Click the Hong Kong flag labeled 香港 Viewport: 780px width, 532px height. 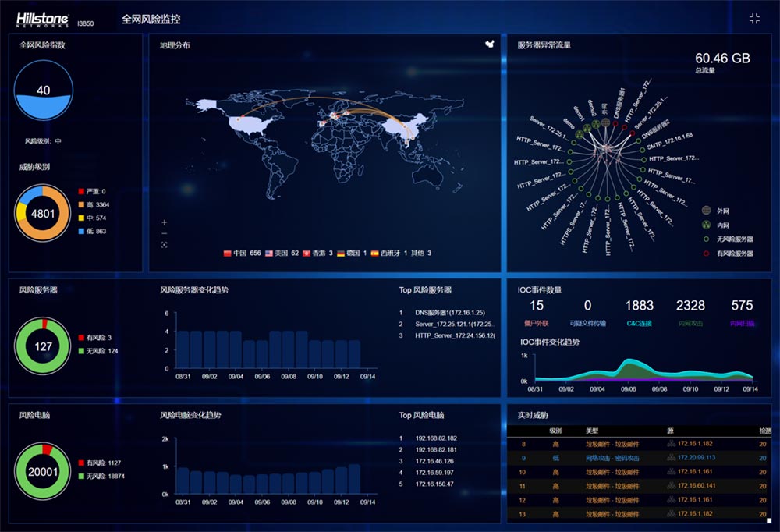coord(307,254)
